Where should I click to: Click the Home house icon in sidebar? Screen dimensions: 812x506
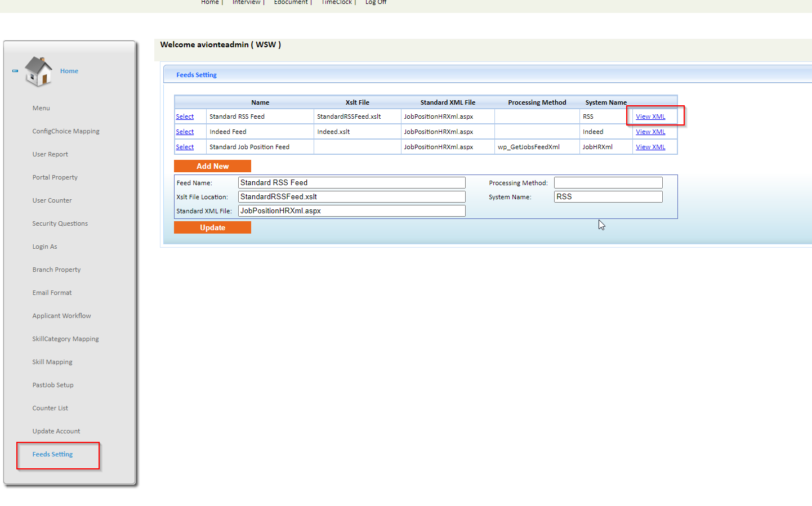point(38,71)
